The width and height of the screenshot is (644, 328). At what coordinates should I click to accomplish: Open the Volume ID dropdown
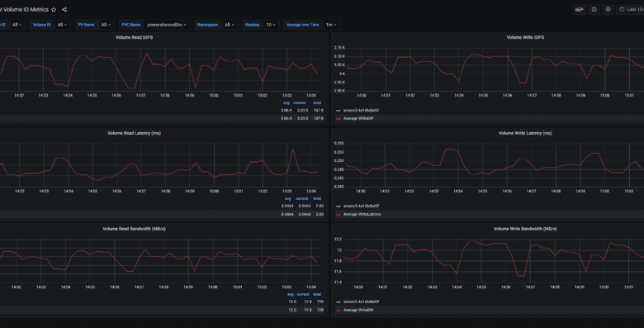point(63,25)
